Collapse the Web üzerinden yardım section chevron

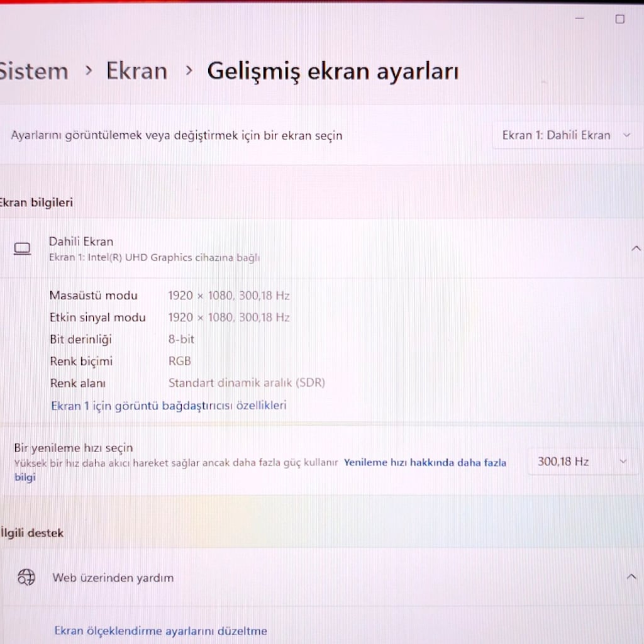pos(631,577)
